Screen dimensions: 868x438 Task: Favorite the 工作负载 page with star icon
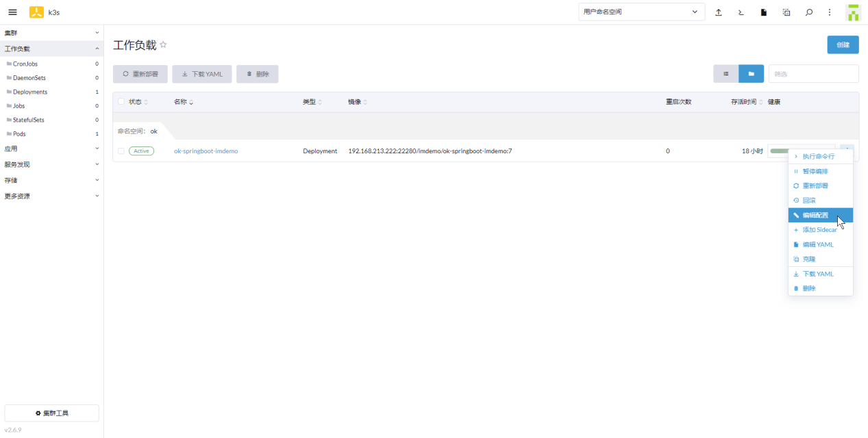point(163,45)
